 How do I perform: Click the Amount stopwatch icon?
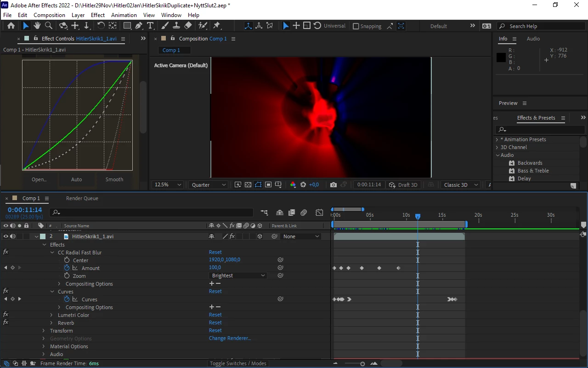tap(67, 268)
